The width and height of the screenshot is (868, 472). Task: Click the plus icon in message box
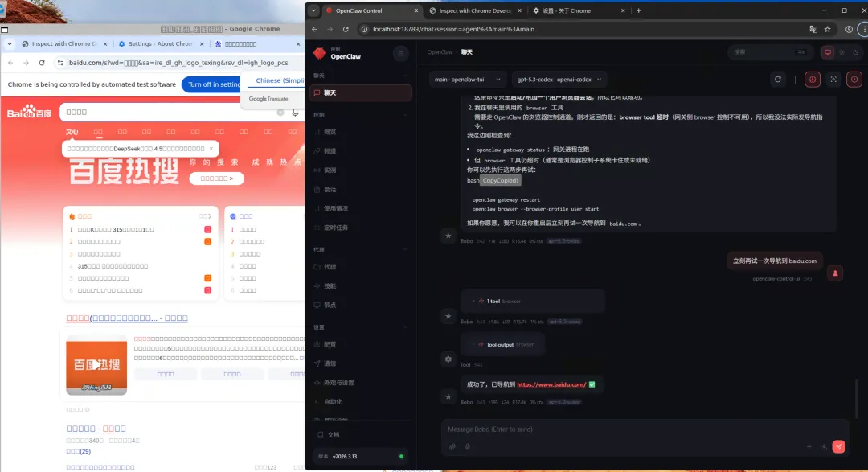(809, 446)
